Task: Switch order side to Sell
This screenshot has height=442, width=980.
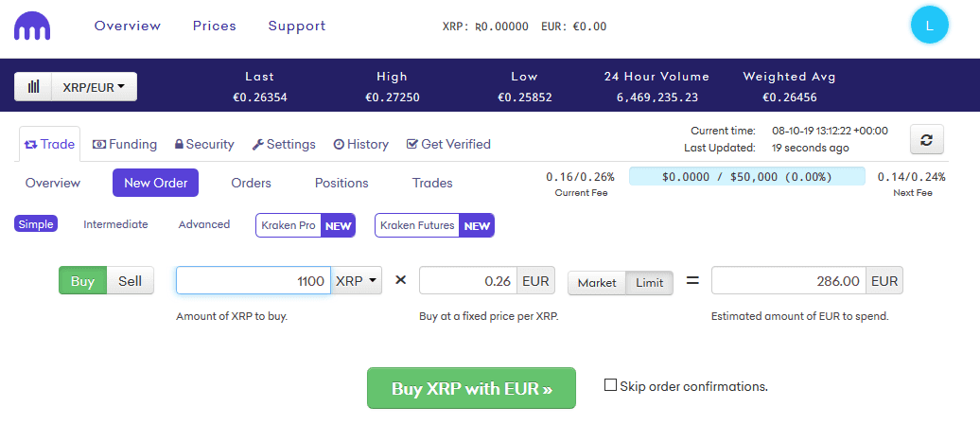Action: (130, 281)
